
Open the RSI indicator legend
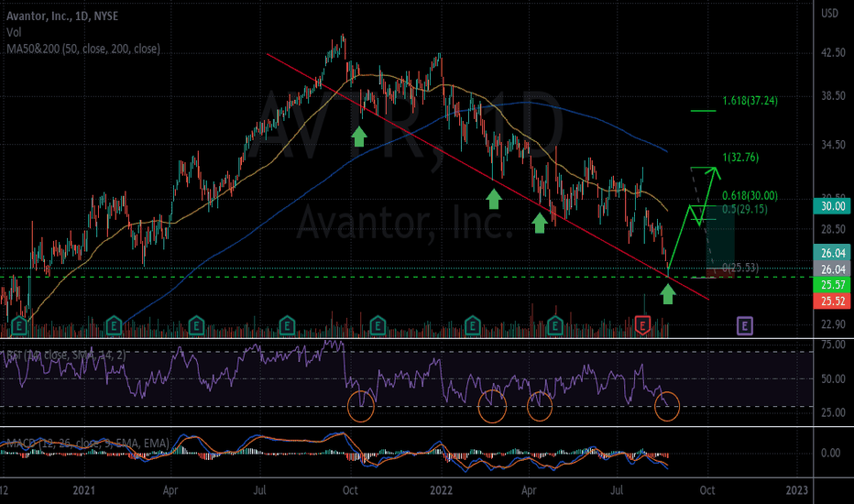[x=65, y=356]
